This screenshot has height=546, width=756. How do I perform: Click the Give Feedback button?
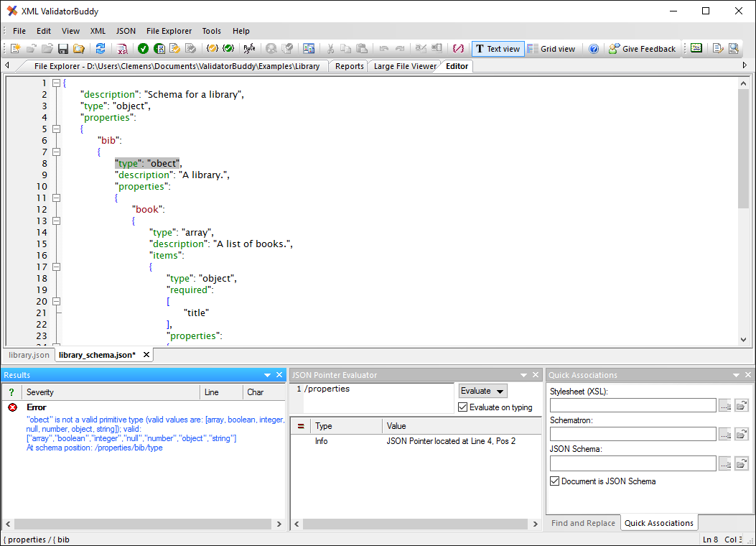click(x=643, y=49)
